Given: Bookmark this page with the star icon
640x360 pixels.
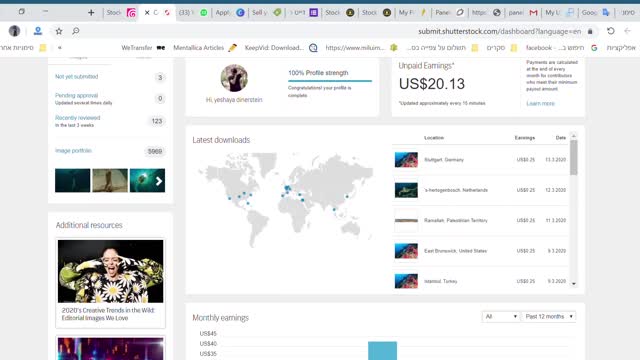Looking at the screenshot, I should (x=59, y=31).
